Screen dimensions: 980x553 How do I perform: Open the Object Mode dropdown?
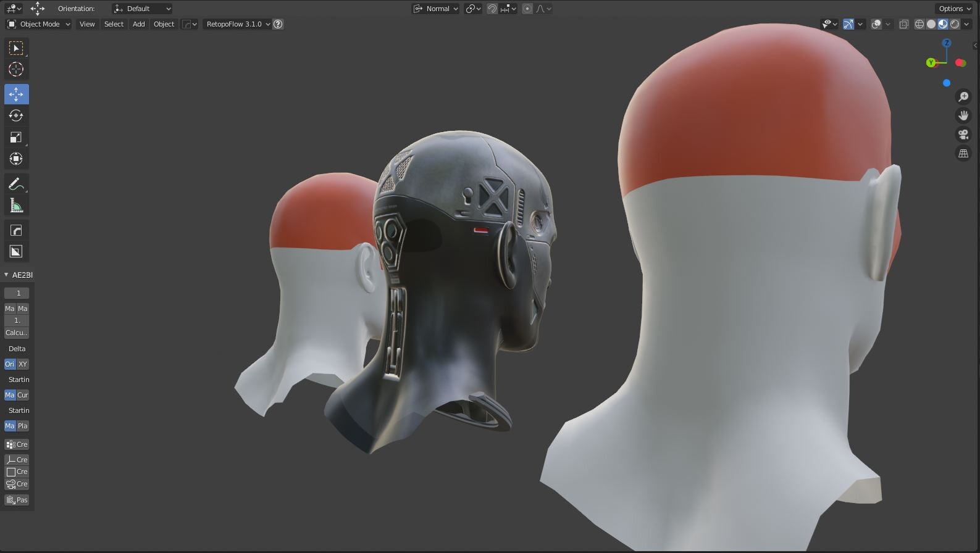click(39, 24)
